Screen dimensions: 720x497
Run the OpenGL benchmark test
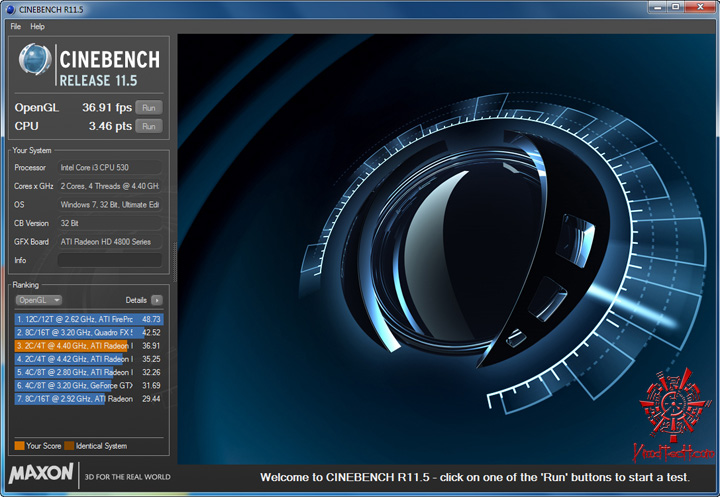tap(149, 108)
